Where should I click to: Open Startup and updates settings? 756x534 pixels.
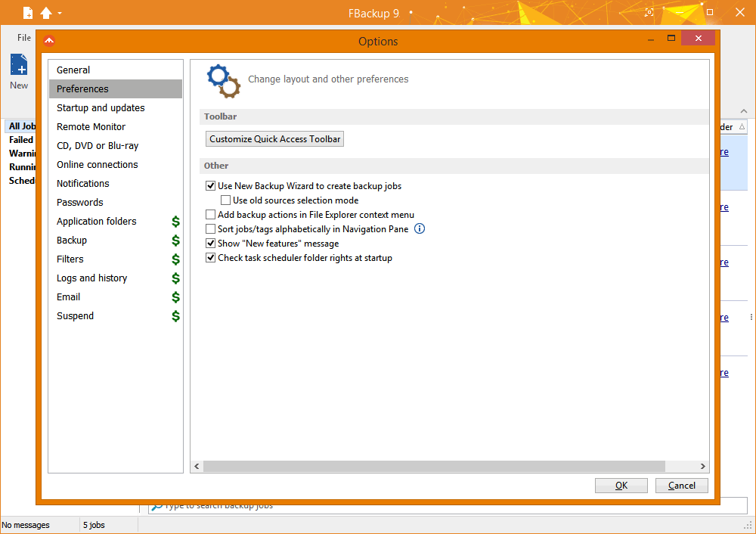(116, 107)
